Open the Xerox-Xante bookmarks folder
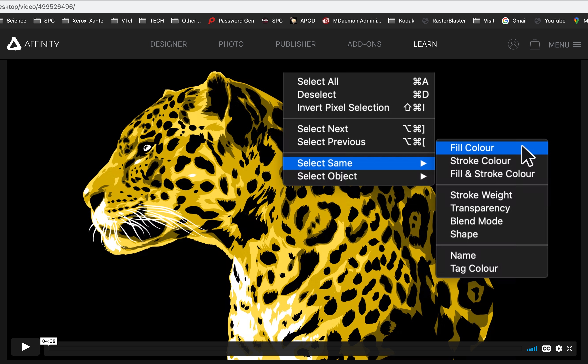This screenshot has width=588, height=364. click(x=83, y=21)
